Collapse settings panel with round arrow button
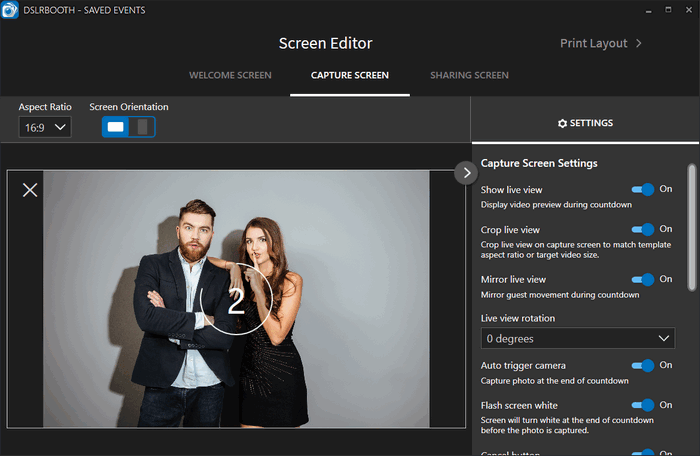Viewport: 700px width, 456px height. (x=466, y=173)
